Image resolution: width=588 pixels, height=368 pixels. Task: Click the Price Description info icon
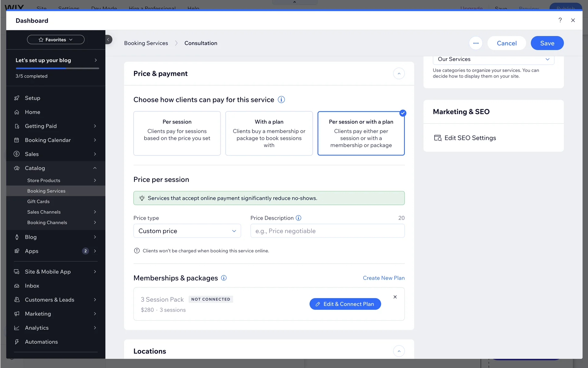pyautogui.click(x=299, y=218)
